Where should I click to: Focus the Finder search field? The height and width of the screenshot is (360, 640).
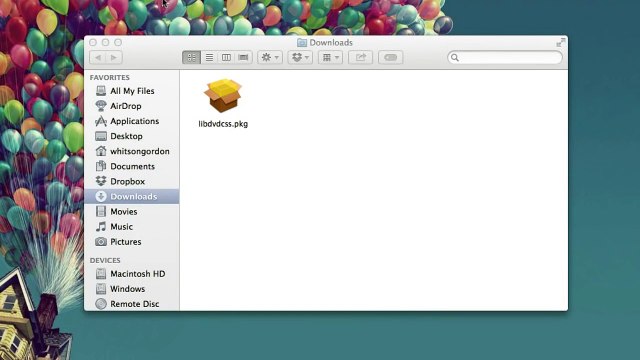click(x=505, y=58)
